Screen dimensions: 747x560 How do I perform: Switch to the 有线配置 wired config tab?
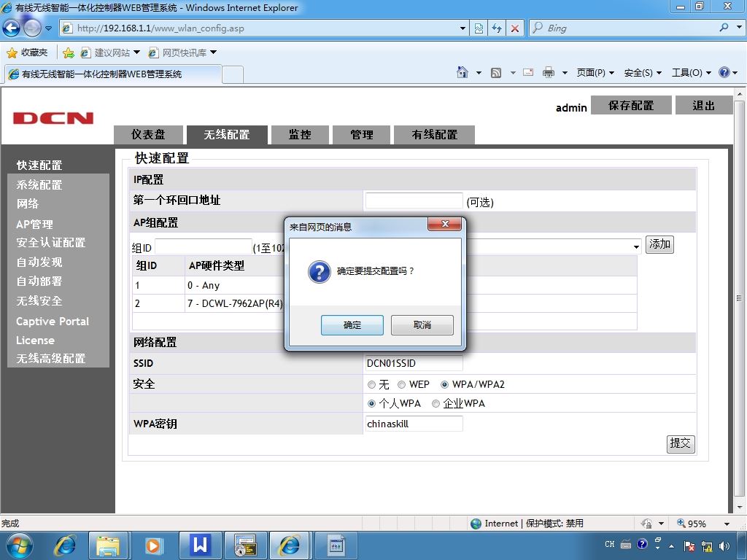435,135
